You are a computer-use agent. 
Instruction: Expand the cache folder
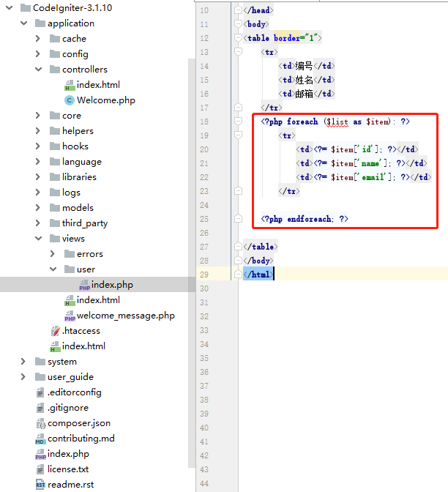(38, 38)
